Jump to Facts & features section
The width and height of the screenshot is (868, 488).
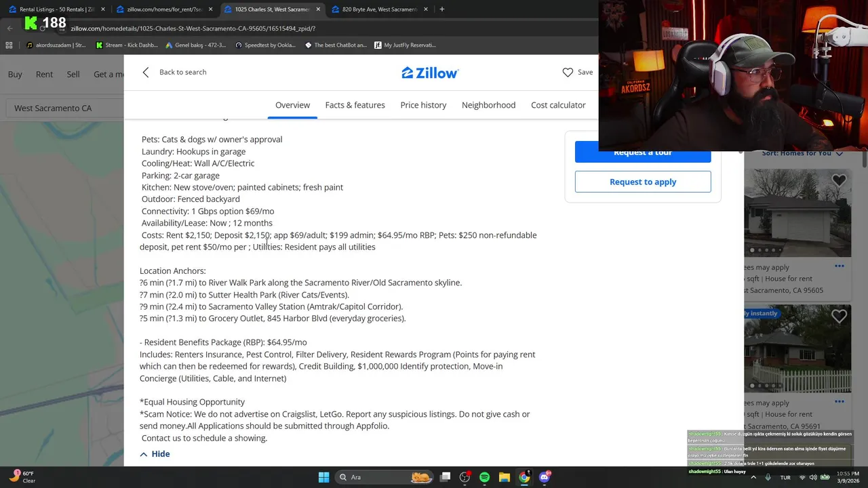click(x=355, y=105)
